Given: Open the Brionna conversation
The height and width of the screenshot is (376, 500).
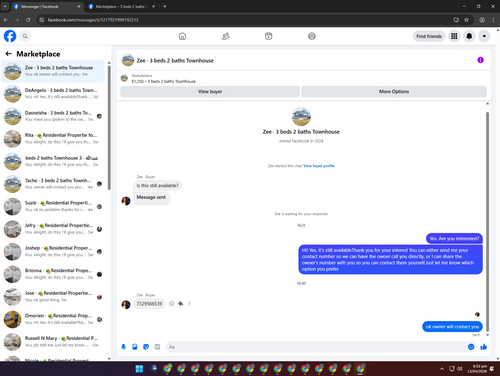Looking at the screenshot, I should (x=53, y=274).
